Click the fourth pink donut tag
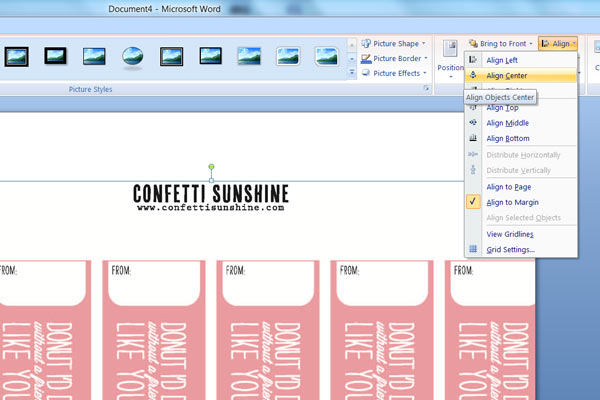 [x=382, y=330]
